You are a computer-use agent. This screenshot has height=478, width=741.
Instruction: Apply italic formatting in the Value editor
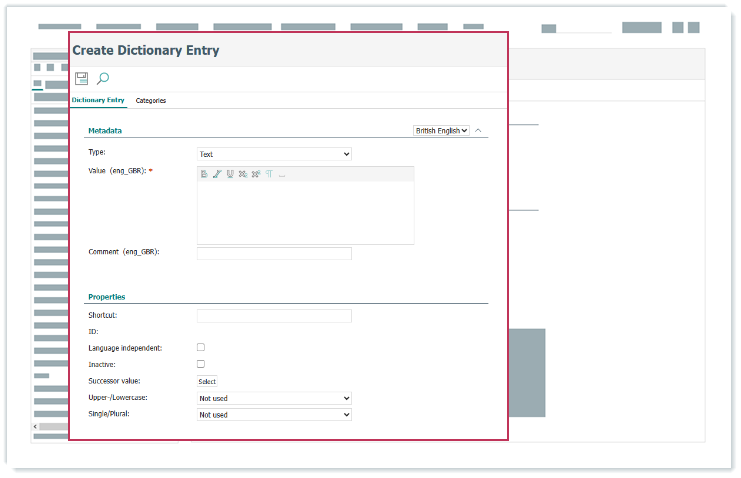point(217,174)
